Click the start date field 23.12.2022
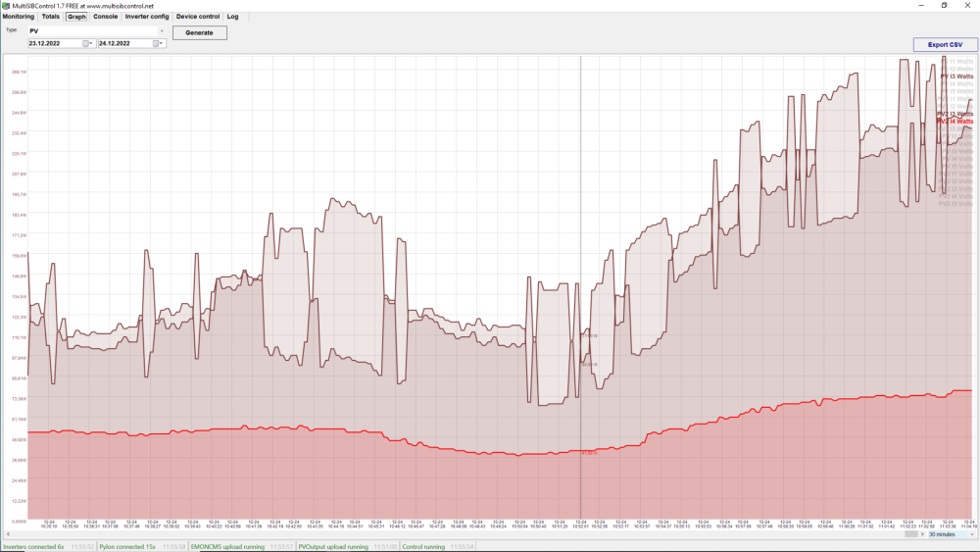 coord(55,43)
